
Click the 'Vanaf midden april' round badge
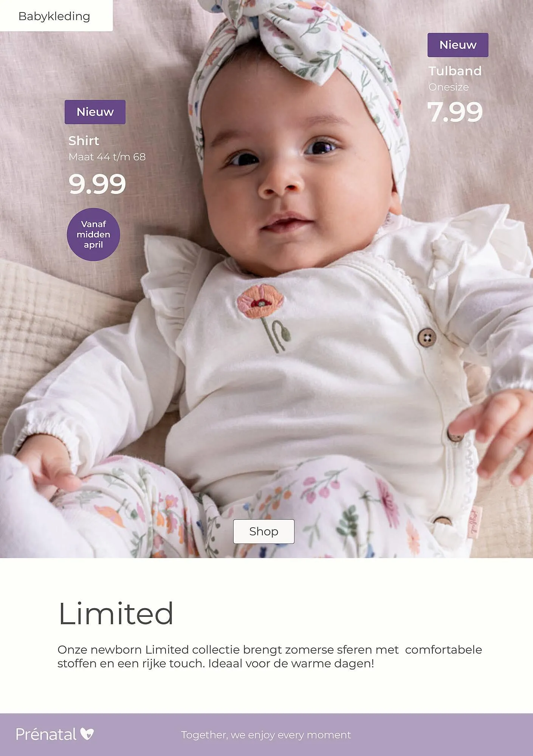point(93,234)
